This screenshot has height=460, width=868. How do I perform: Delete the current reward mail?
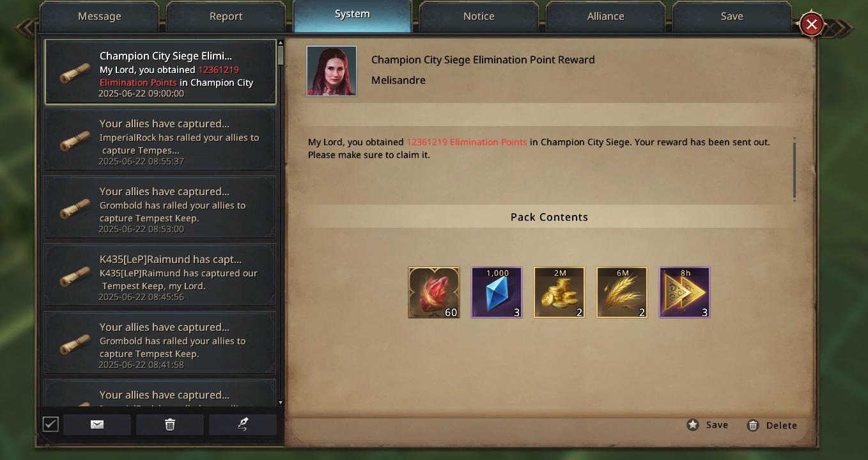[x=772, y=425]
